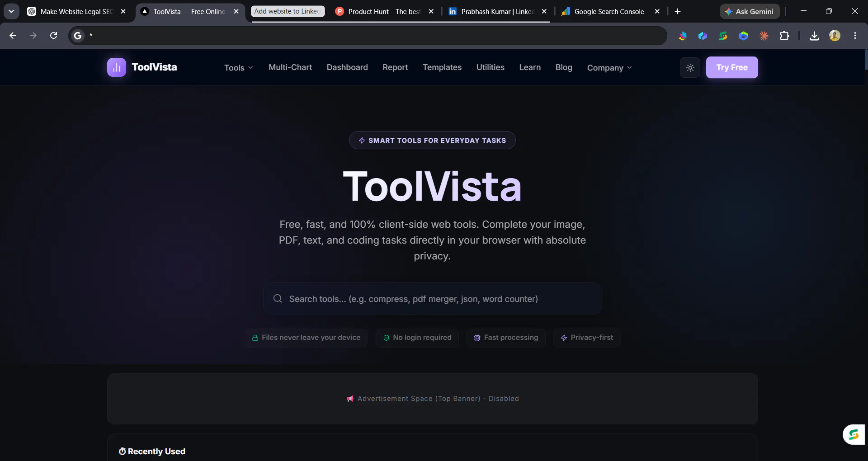Open the Learn nav item
This screenshot has width=868, height=461.
pyautogui.click(x=530, y=67)
